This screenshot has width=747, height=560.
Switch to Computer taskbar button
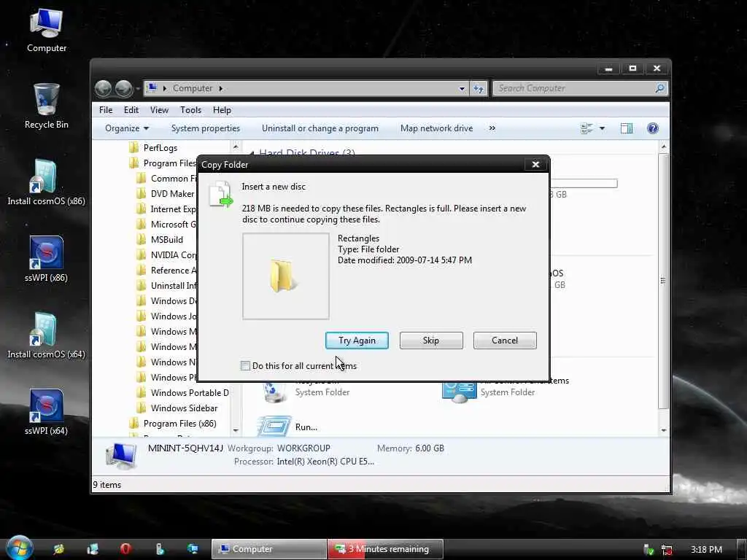pyautogui.click(x=269, y=549)
